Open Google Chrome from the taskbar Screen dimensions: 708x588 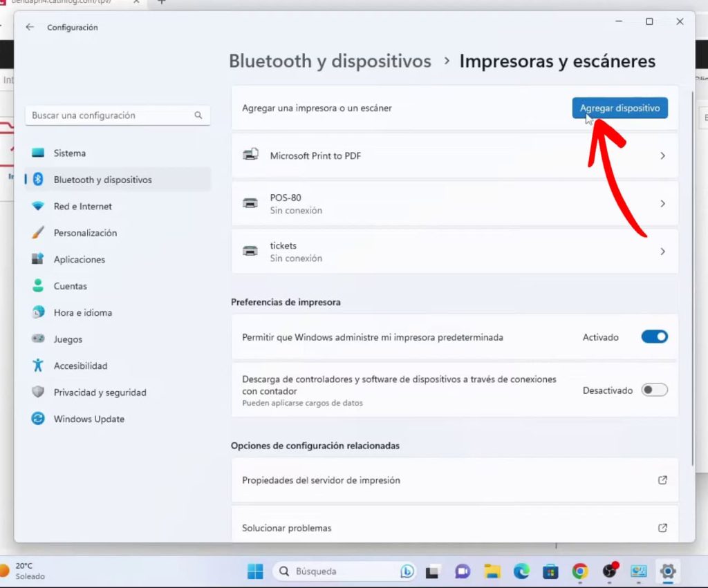579,571
